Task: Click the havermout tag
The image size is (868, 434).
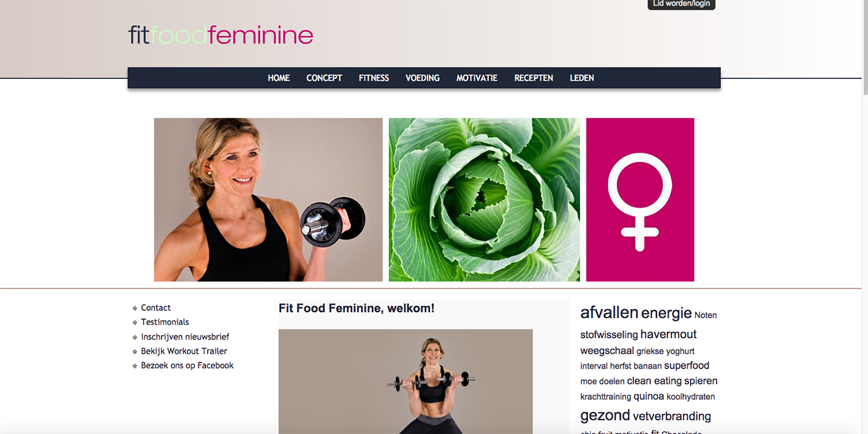Action: [x=668, y=334]
